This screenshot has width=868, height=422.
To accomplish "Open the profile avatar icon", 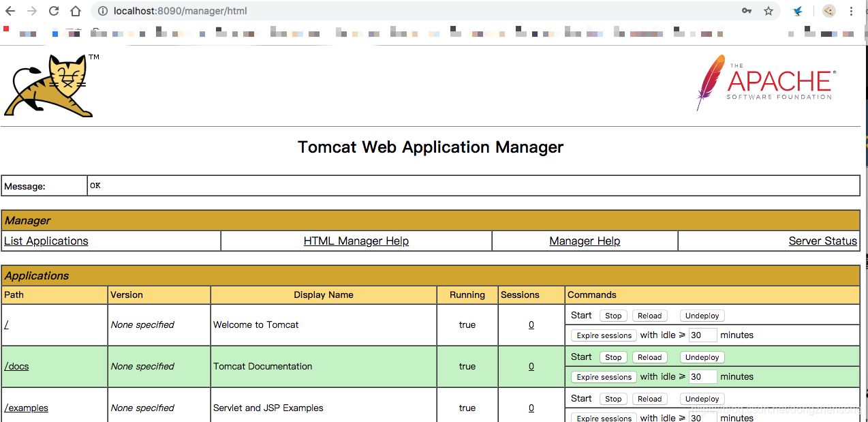I will tap(828, 11).
